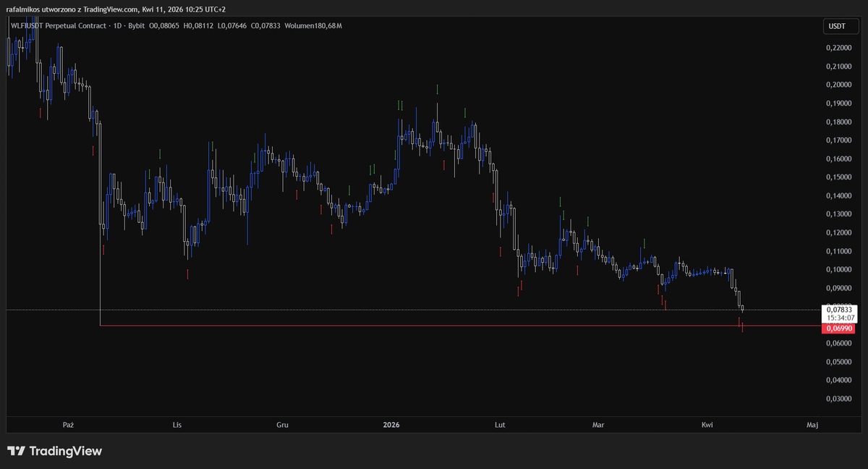Click the 0,11000 price axis label
This screenshot has width=868, height=469.
point(838,251)
